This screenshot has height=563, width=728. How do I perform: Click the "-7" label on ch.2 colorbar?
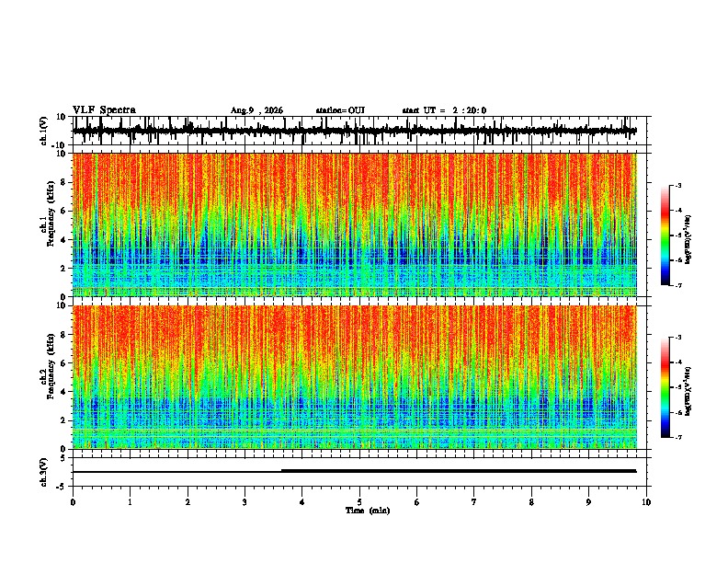coord(678,438)
